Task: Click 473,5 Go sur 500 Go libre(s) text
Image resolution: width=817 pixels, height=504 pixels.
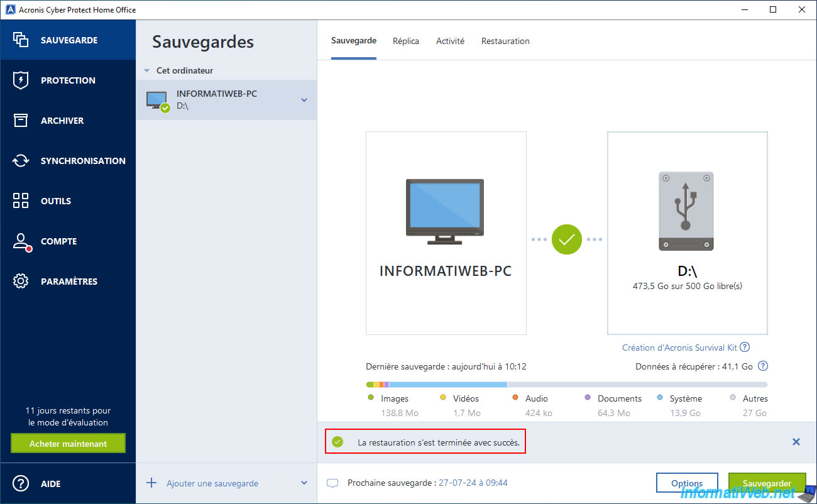Action: 688,286
